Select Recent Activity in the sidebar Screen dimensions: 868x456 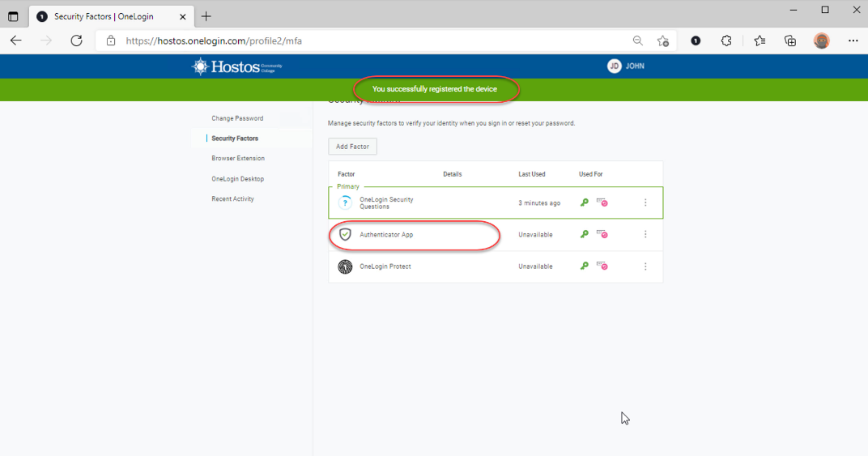click(232, 198)
